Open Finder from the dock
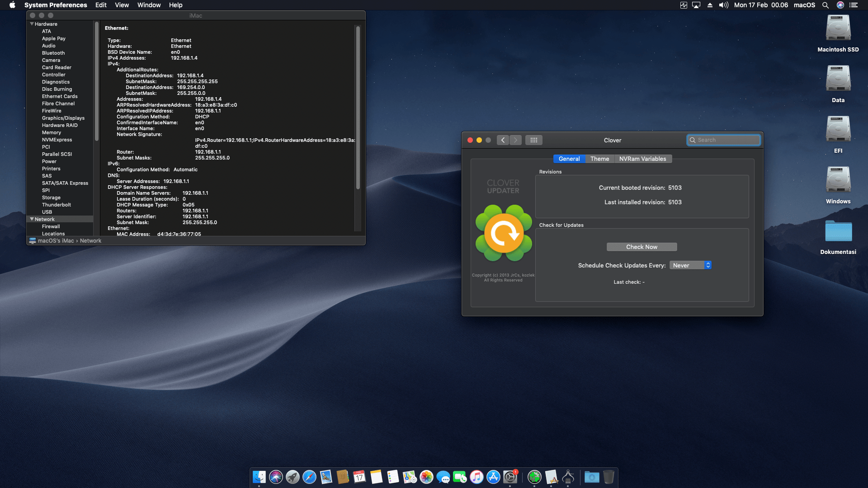 pyautogui.click(x=259, y=477)
